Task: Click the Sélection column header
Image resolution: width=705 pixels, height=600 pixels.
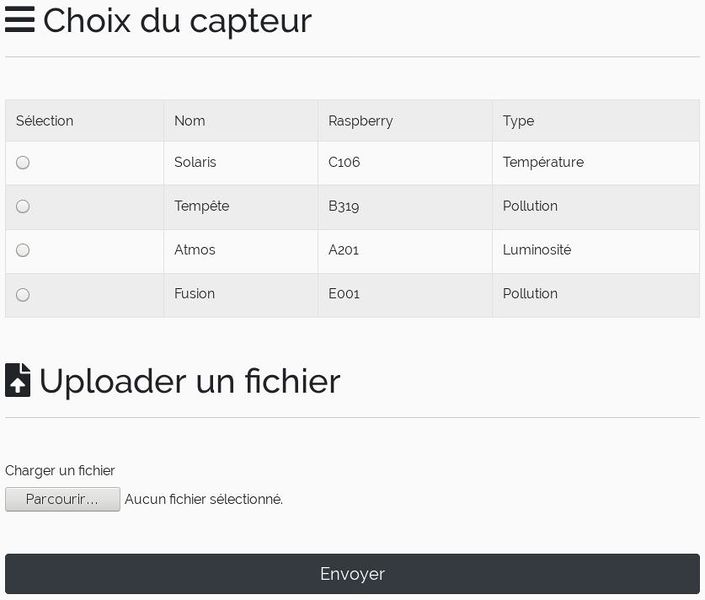Action: 45,121
